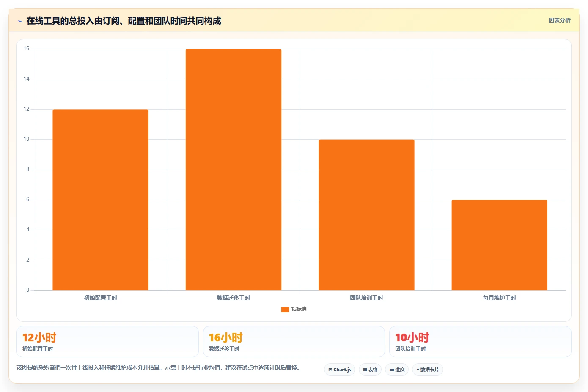Click the 进度 tag button
The width and height of the screenshot is (588, 392).
[397, 370]
